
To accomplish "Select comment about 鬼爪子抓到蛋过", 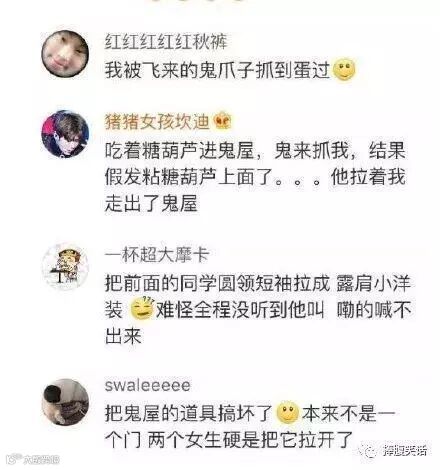I will (230, 70).
